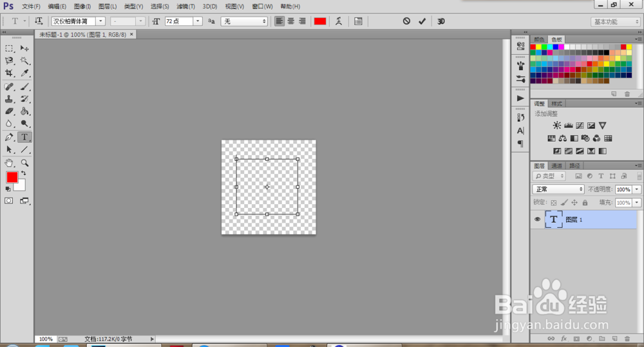The height and width of the screenshot is (347, 644).
Task: Select the Hand tool
Action: [x=9, y=163]
